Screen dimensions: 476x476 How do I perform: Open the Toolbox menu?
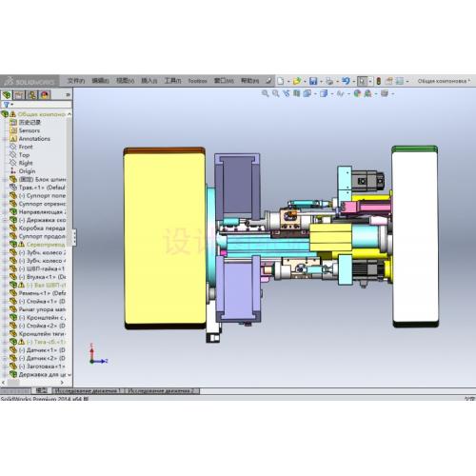tap(197, 81)
